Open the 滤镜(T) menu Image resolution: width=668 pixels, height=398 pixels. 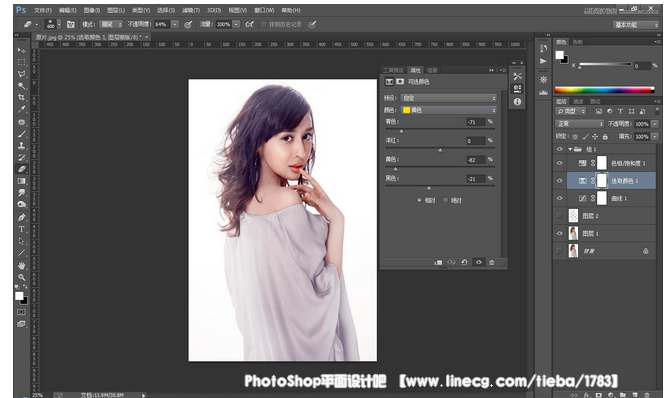pos(190,10)
